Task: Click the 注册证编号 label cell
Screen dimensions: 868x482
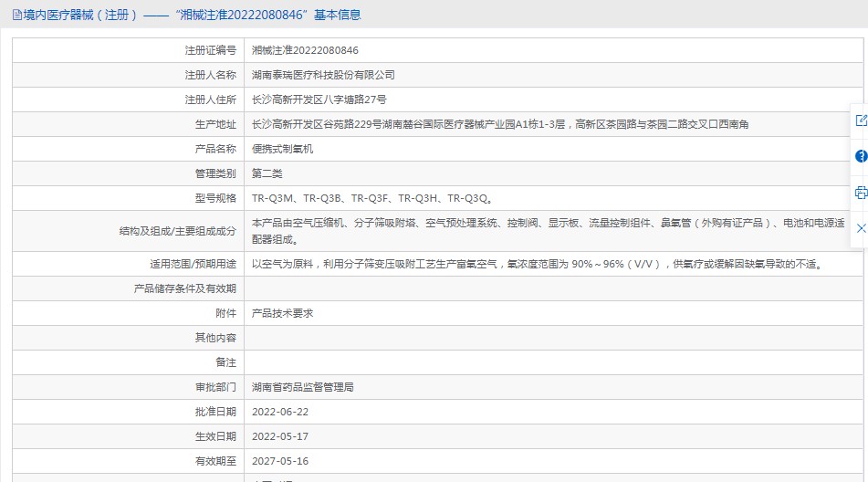Action: coord(129,50)
